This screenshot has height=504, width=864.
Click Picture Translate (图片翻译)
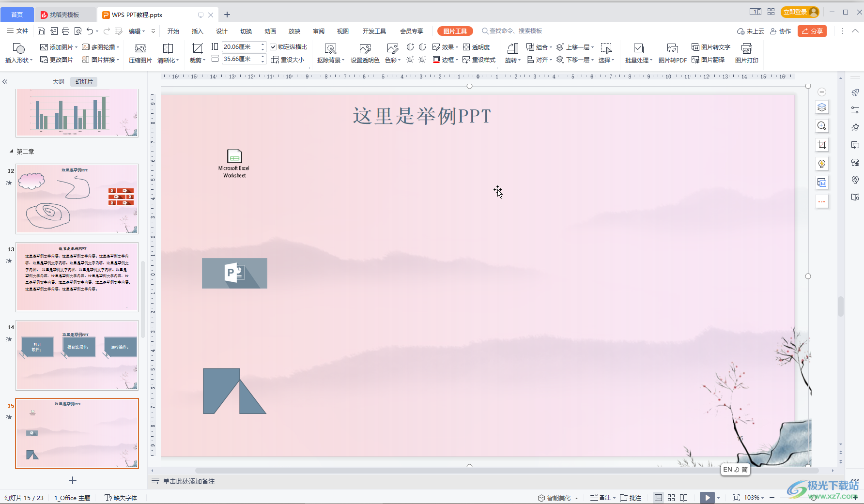(708, 60)
